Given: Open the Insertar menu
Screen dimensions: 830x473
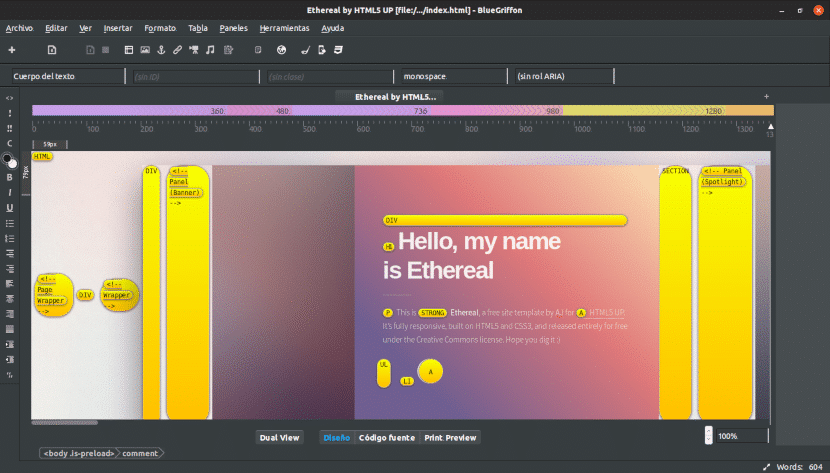Looking at the screenshot, I should pyautogui.click(x=118, y=28).
